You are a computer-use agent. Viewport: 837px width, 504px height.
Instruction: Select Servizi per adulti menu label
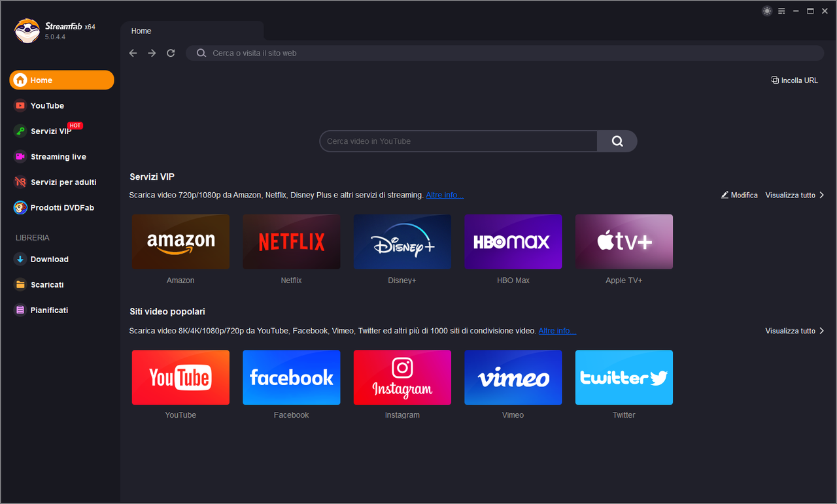(x=63, y=182)
